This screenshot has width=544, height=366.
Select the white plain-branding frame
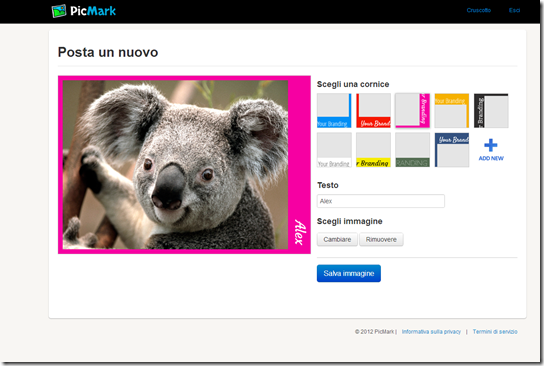(334, 150)
